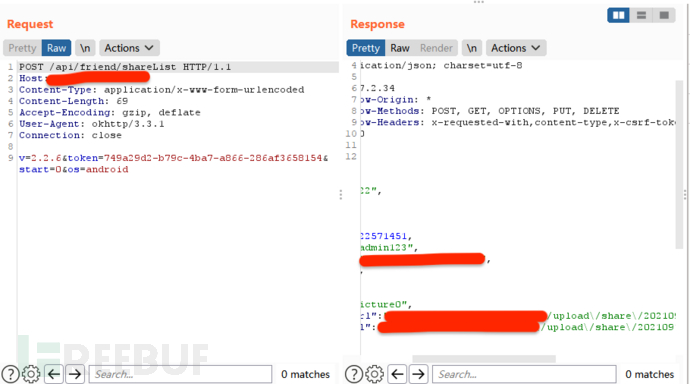Open Response search settings gear
This screenshot has width=690, height=384.
point(374,374)
